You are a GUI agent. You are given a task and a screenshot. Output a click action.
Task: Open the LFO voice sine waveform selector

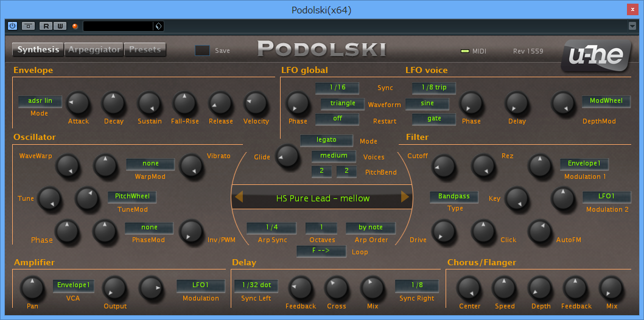(427, 104)
